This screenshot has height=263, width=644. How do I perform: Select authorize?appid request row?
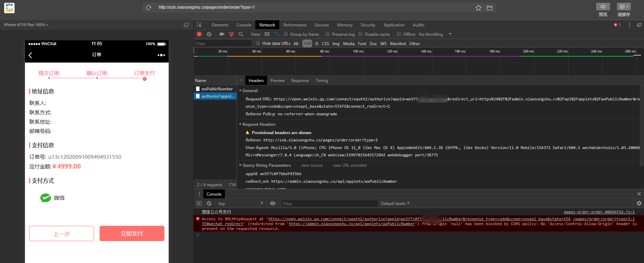[215, 96]
